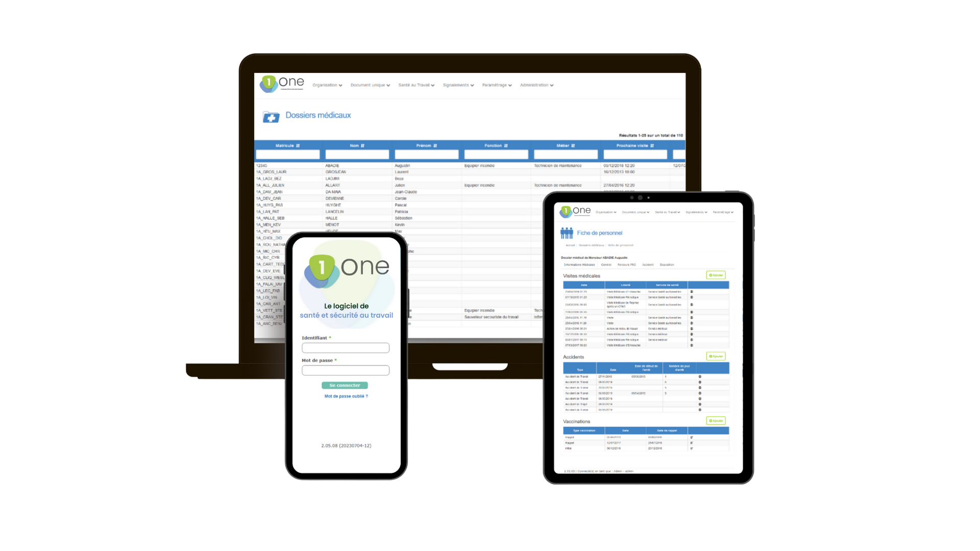Click the Ajouter button in Vaccinations section
This screenshot has height=551, width=980.
pos(715,420)
